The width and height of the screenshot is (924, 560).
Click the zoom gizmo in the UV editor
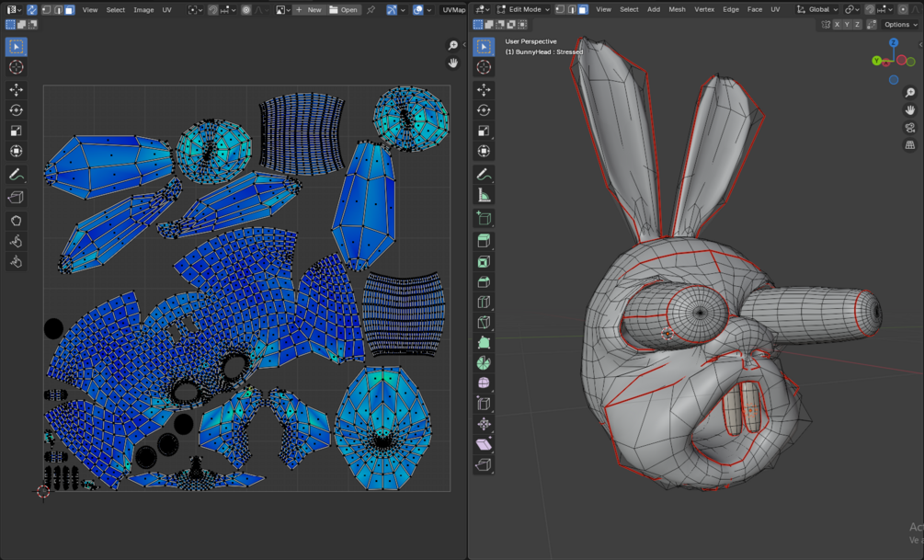[x=452, y=45]
